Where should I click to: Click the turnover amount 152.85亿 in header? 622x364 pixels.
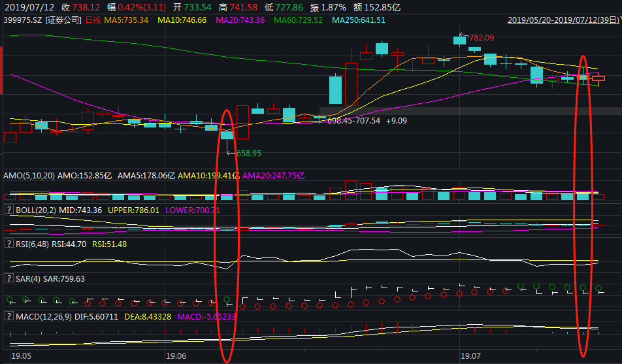[382, 7]
